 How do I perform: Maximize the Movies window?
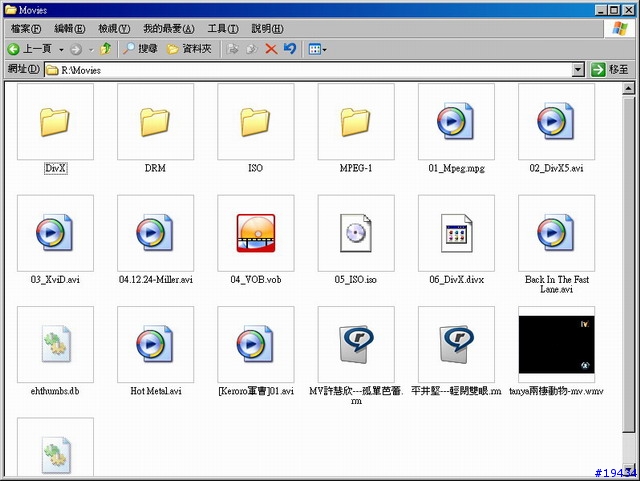[x=614, y=10]
